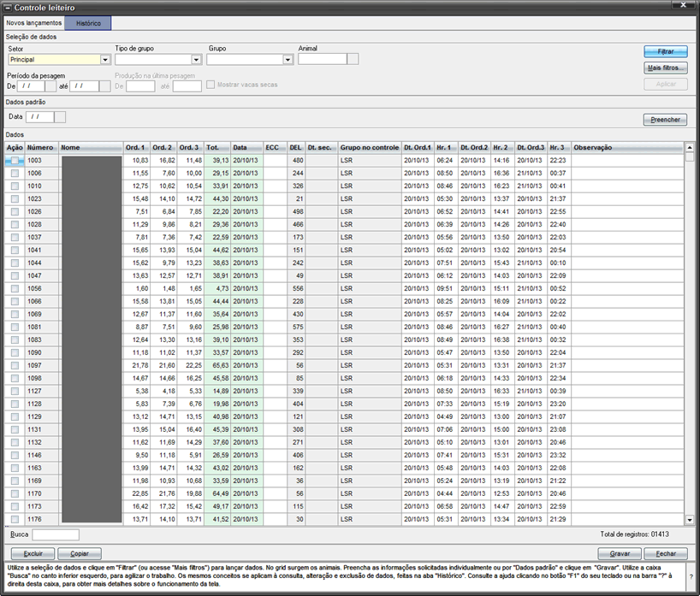
Task: Click the Ord. 2 cell with value 17,32
Action: pyautogui.click(x=163, y=506)
